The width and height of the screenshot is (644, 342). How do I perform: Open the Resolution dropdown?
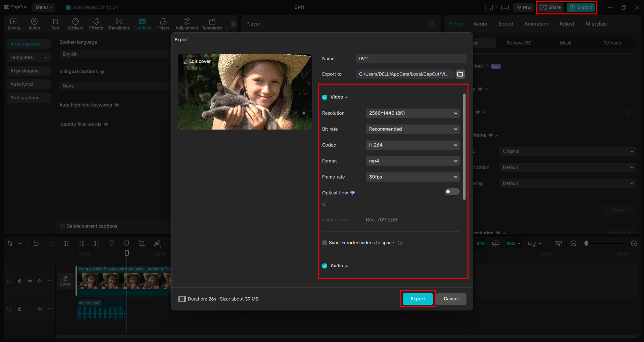[412, 113]
